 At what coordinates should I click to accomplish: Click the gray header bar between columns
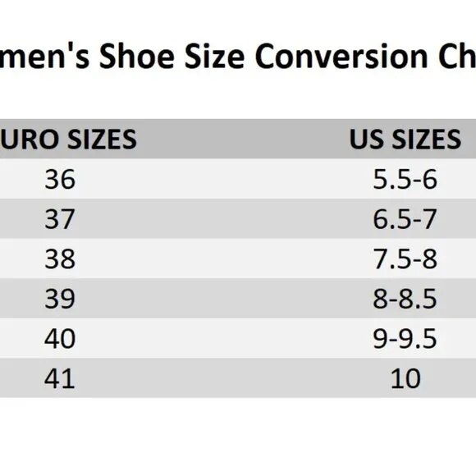243,139
